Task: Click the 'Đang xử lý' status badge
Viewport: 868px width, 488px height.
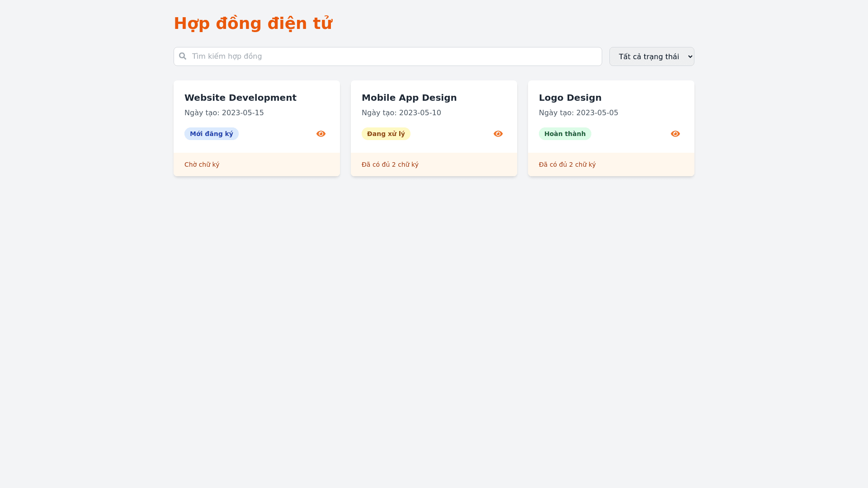Action: (386, 134)
